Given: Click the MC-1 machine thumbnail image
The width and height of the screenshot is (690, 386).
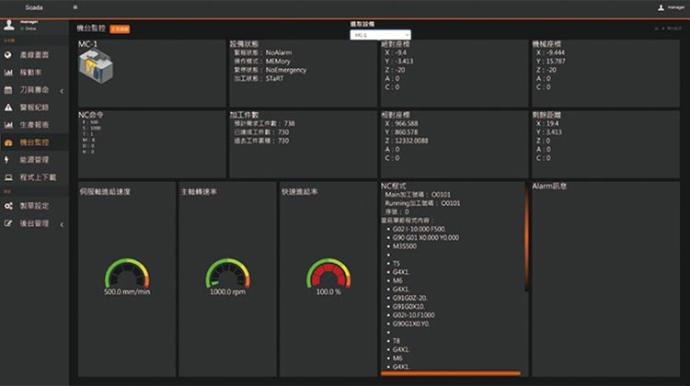Looking at the screenshot, I should coord(96,66).
